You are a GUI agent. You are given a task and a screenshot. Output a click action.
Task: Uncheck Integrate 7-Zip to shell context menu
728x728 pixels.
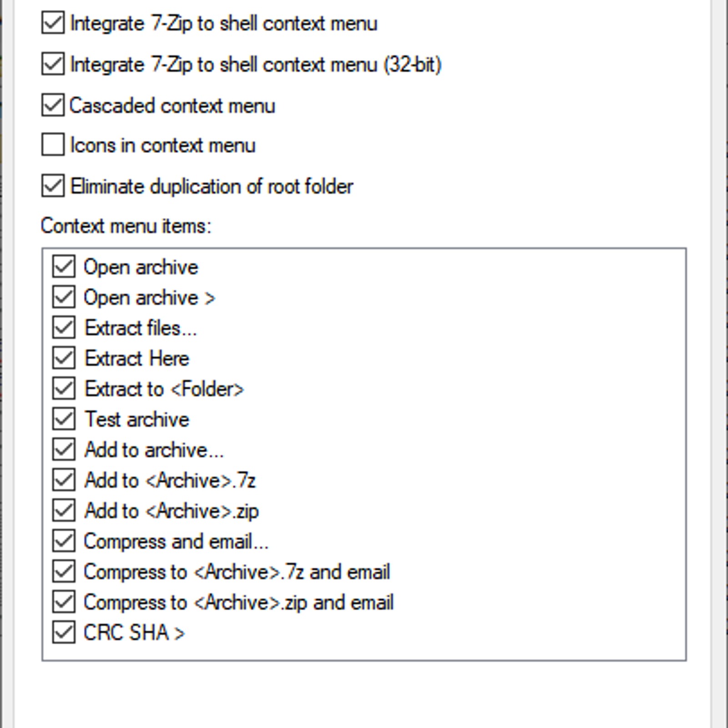53,23
